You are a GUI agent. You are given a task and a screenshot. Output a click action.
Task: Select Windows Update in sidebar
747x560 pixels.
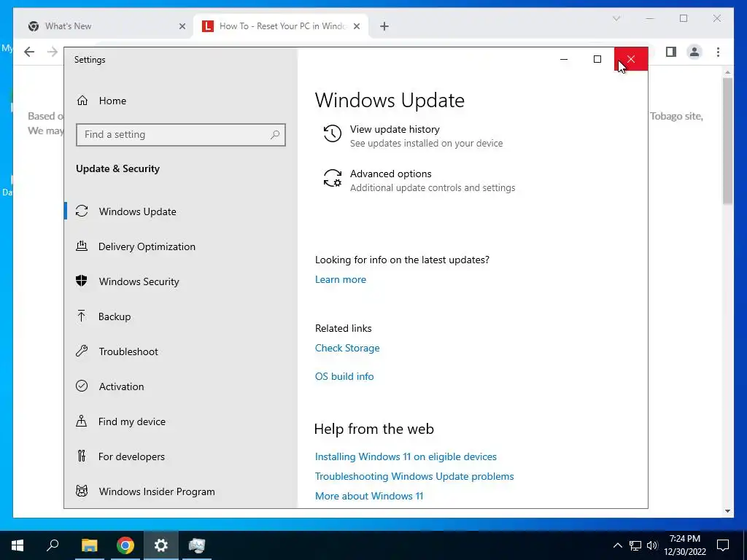pos(181,211)
